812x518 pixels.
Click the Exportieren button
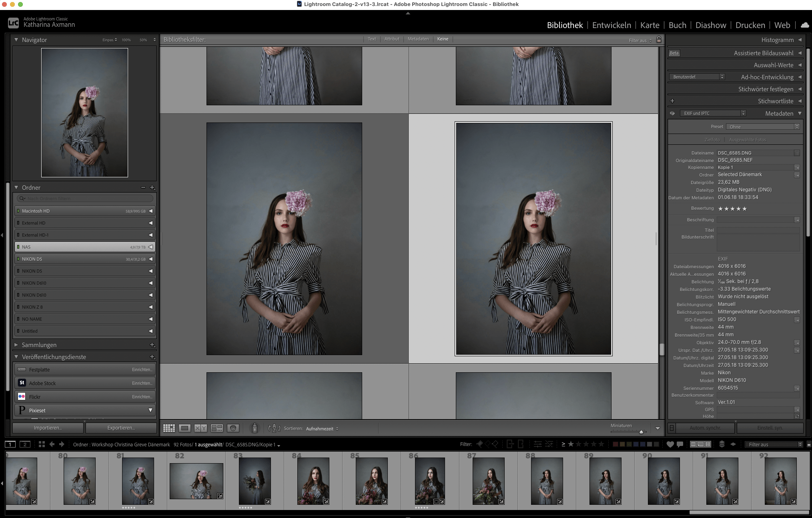click(x=121, y=428)
